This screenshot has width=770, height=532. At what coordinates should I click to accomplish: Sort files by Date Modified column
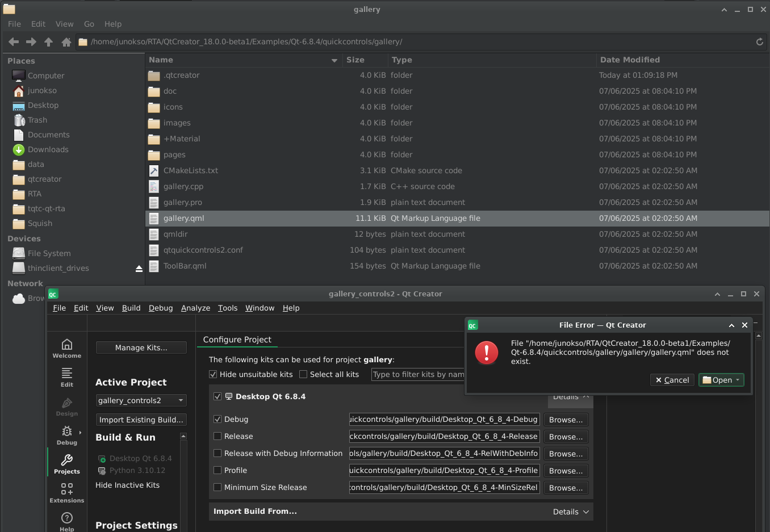[x=683, y=60]
